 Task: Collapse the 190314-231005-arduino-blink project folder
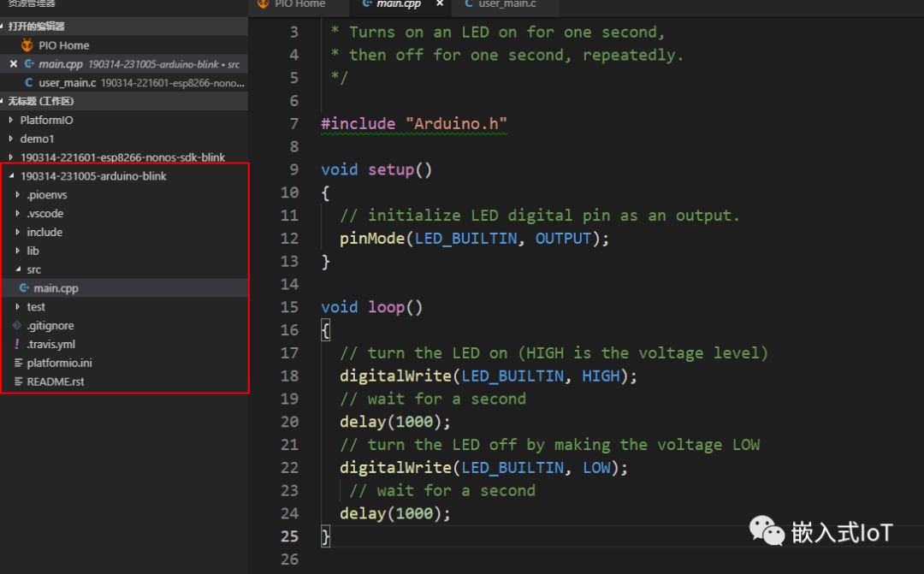click(93, 176)
